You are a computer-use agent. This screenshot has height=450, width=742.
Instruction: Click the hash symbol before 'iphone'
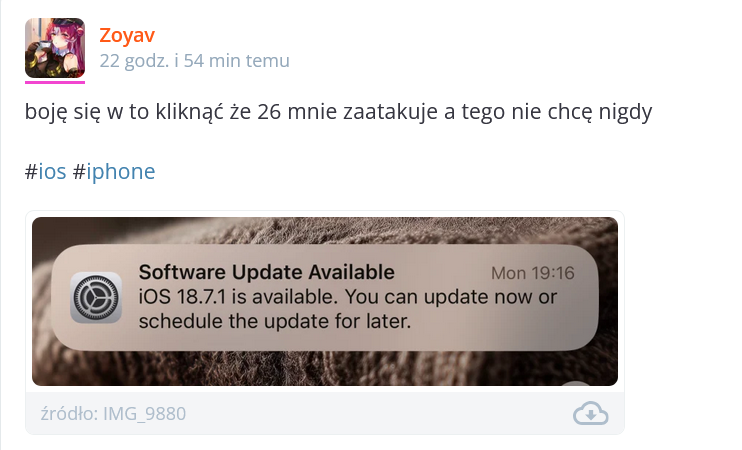pyautogui.click(x=79, y=171)
